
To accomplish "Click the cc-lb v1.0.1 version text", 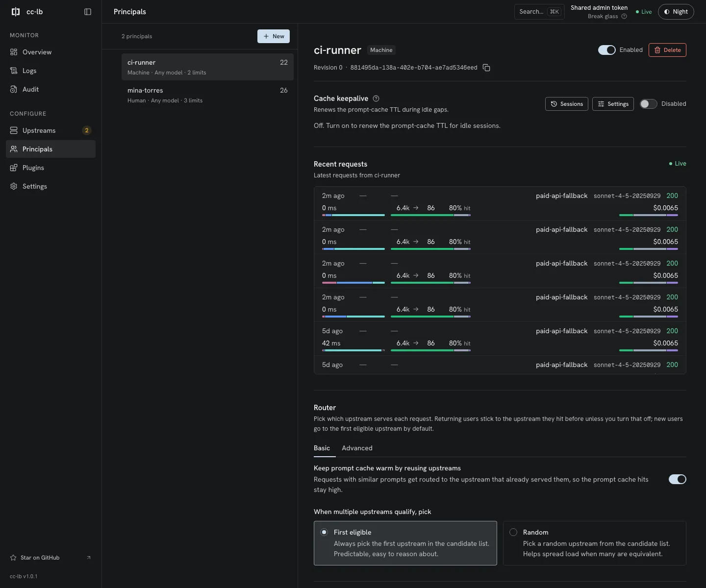I will [24, 576].
